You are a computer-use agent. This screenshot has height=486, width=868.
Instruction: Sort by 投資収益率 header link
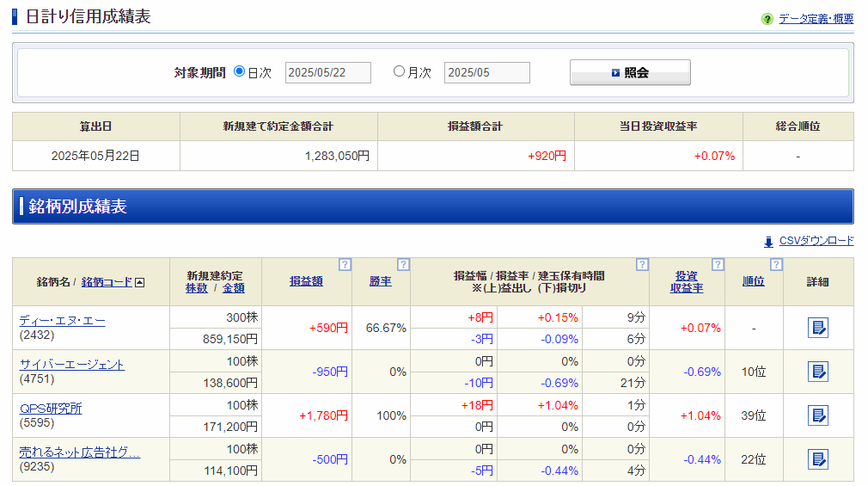coord(687,282)
